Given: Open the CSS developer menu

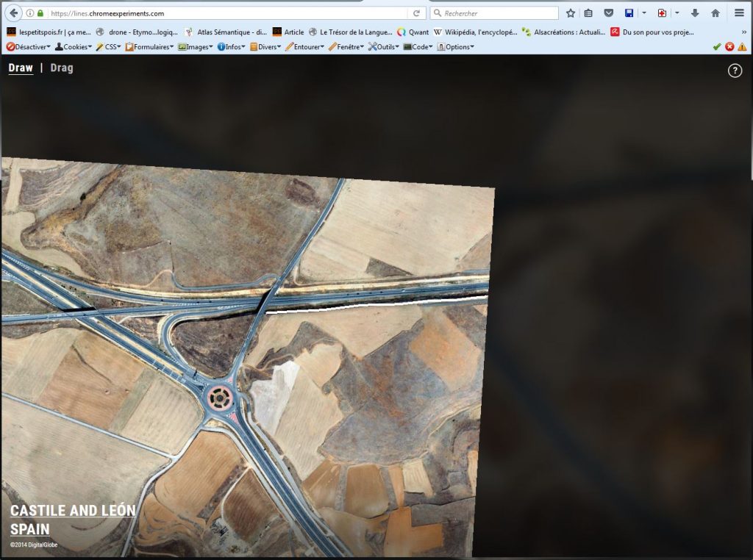Looking at the screenshot, I should coord(108,46).
